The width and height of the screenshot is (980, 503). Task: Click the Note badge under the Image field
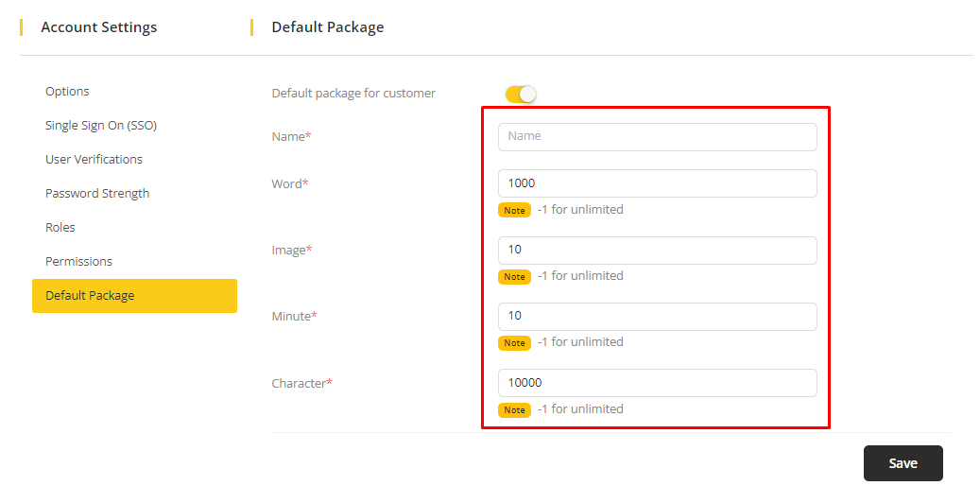(x=515, y=277)
